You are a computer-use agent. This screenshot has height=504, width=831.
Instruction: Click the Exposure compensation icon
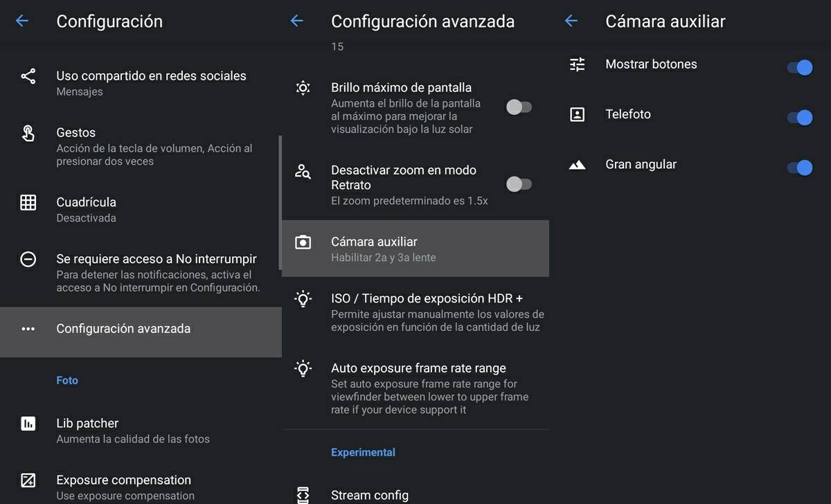(x=28, y=480)
